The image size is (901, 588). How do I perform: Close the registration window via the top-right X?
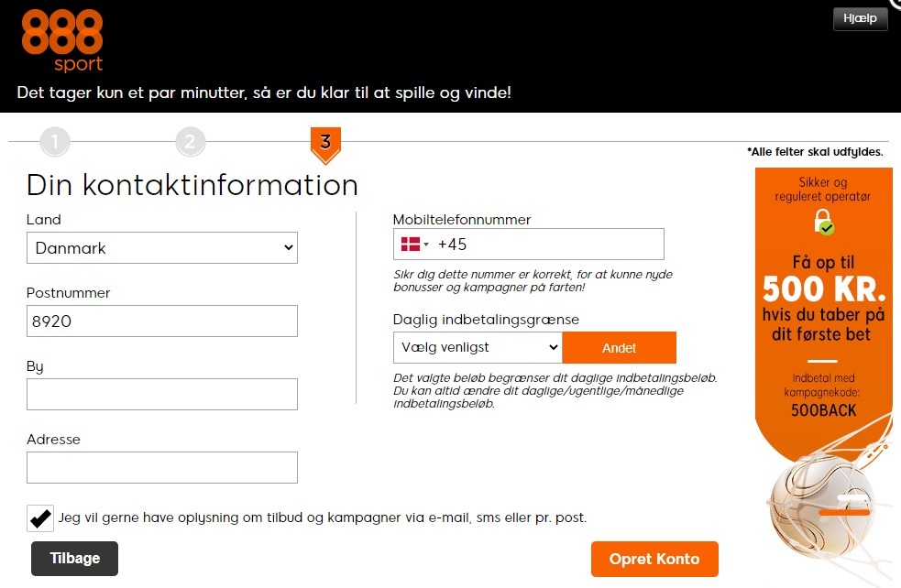[x=896, y=4]
